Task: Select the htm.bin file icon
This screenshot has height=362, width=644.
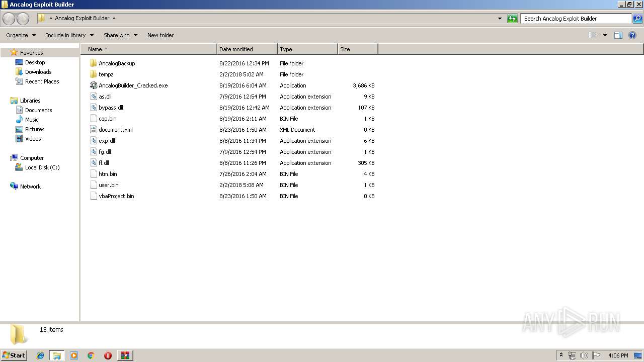Action: coord(93,174)
